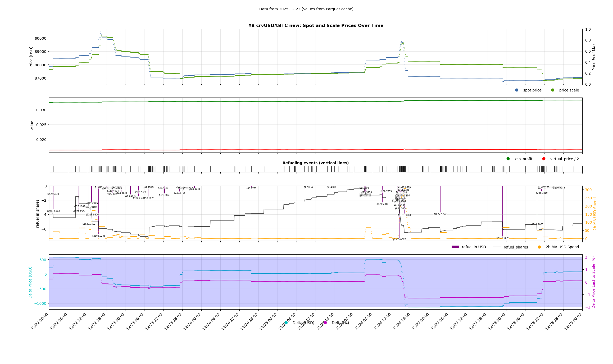Click the $2305.0007 refuel annotation
The width and height of the screenshot is (613, 364).
399,239
